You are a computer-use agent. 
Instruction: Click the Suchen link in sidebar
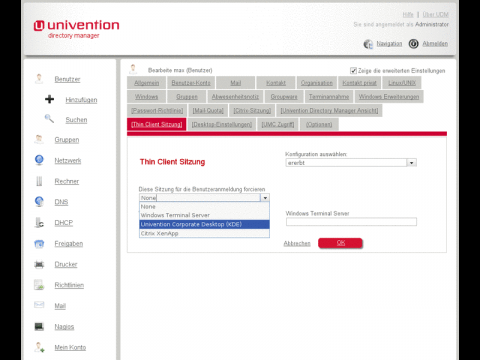(76, 120)
